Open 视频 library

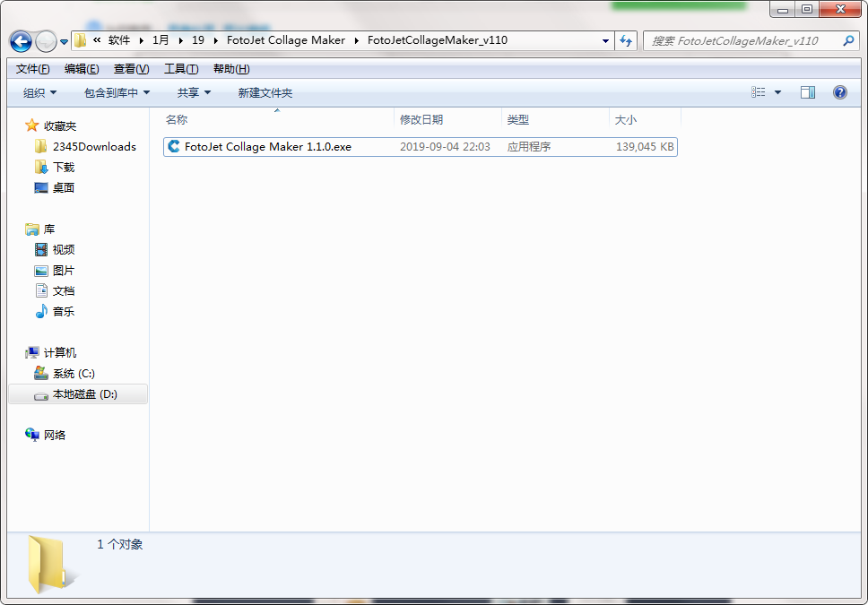pos(63,250)
